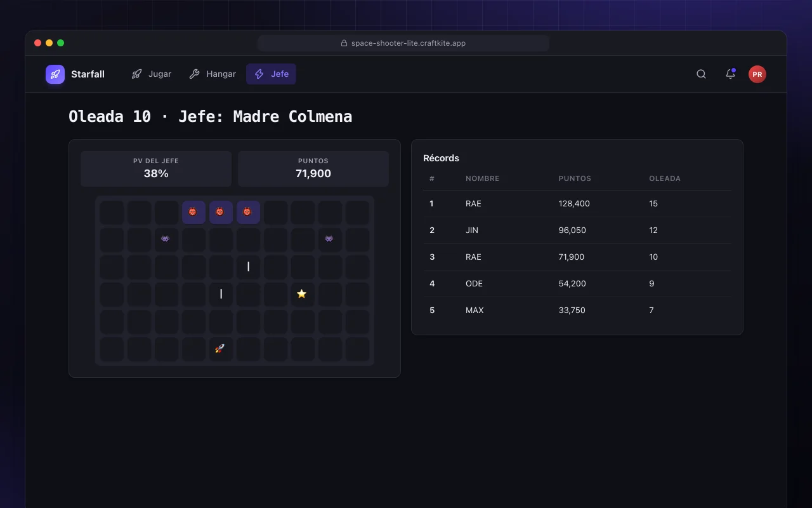Target the purple alien on the left side

[x=166, y=239]
